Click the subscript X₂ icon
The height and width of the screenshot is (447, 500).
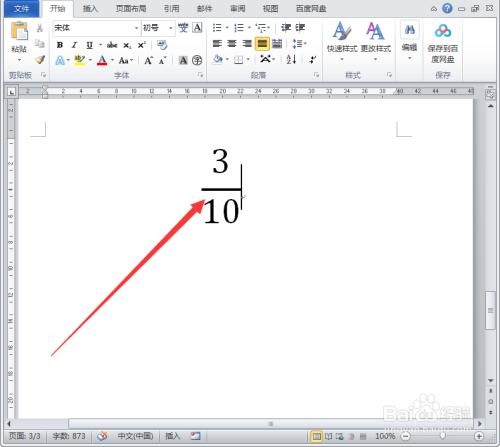[127, 45]
